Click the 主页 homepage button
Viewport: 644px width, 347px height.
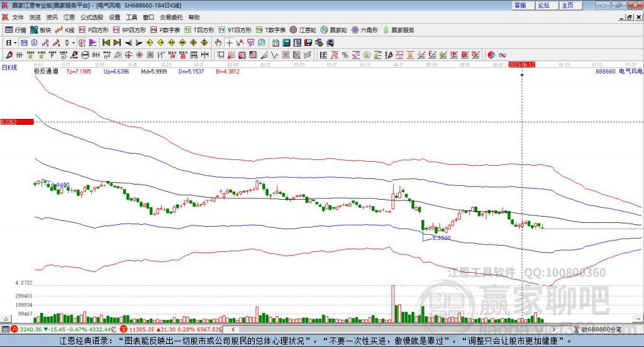[571, 5]
